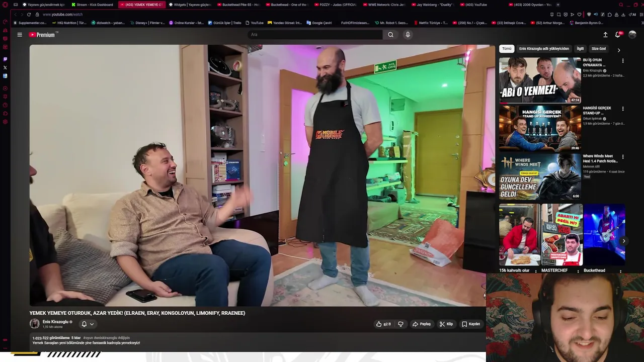This screenshot has width=644, height=362.
Task: Open options menu for 'BU İŞ OYUN OYNAMAYA' video
Action: 623,61
